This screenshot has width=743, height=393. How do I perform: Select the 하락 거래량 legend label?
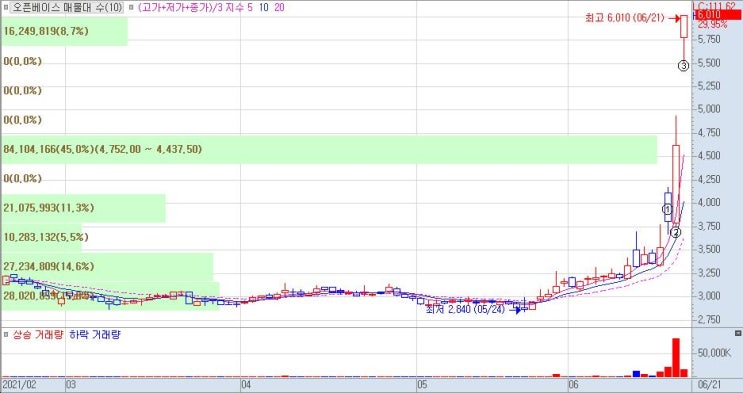pos(95,335)
